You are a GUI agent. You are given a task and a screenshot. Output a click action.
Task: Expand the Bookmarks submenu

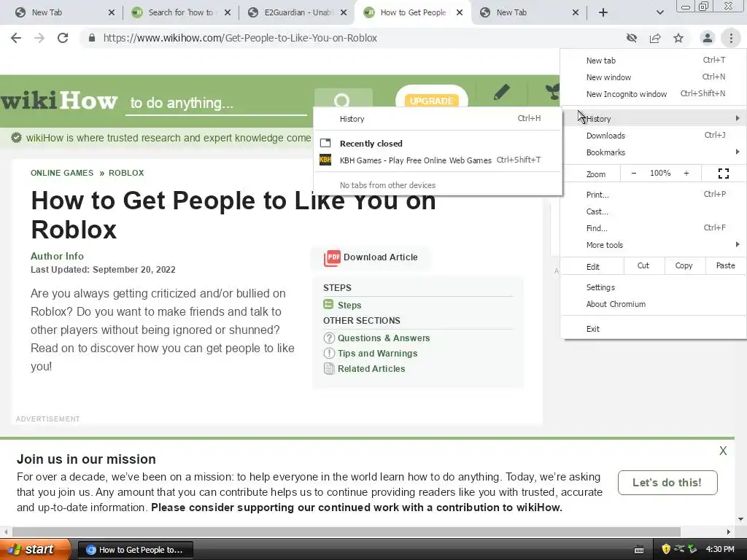[653, 152]
